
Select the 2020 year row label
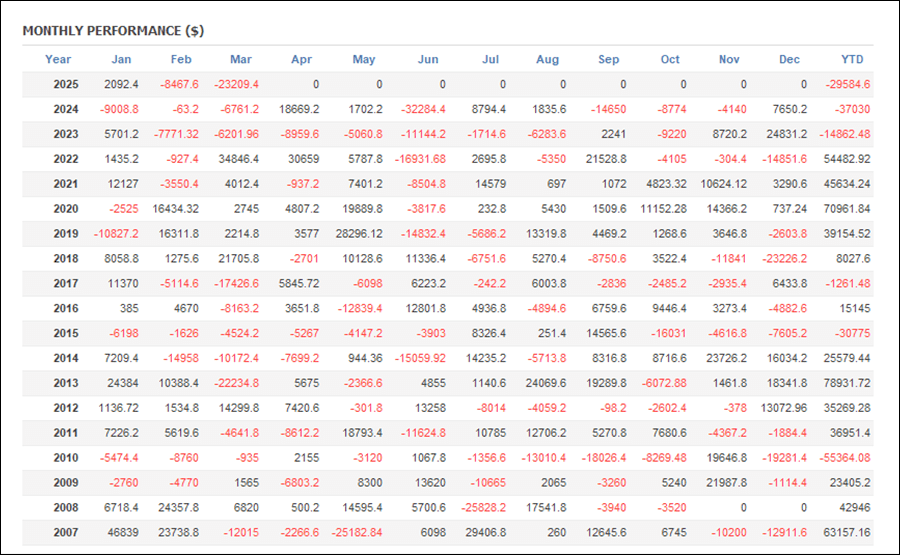[x=66, y=209]
